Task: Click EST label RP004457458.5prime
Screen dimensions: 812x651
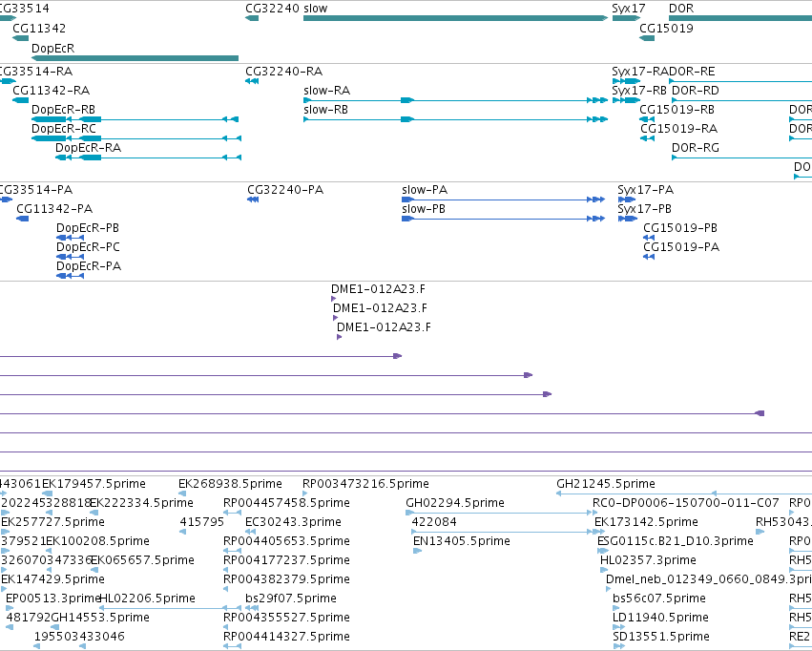Action: [x=286, y=503]
